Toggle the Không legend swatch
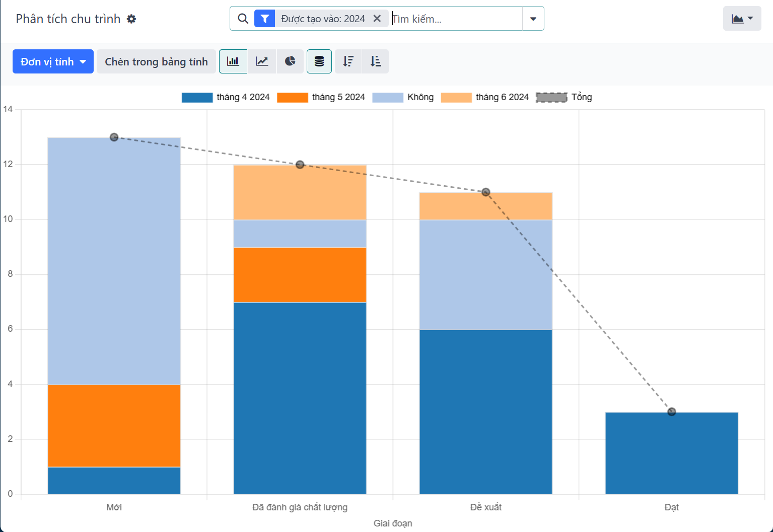Image resolution: width=773 pixels, height=532 pixels. [x=388, y=97]
